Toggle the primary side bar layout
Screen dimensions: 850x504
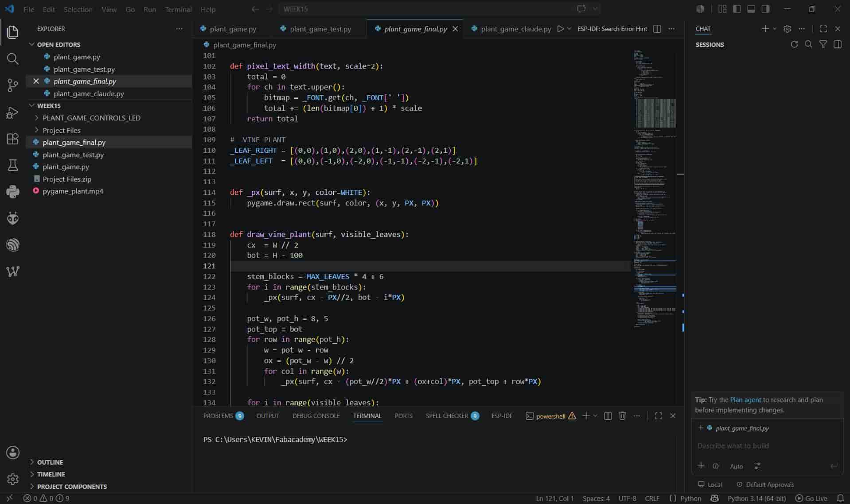coord(737,9)
